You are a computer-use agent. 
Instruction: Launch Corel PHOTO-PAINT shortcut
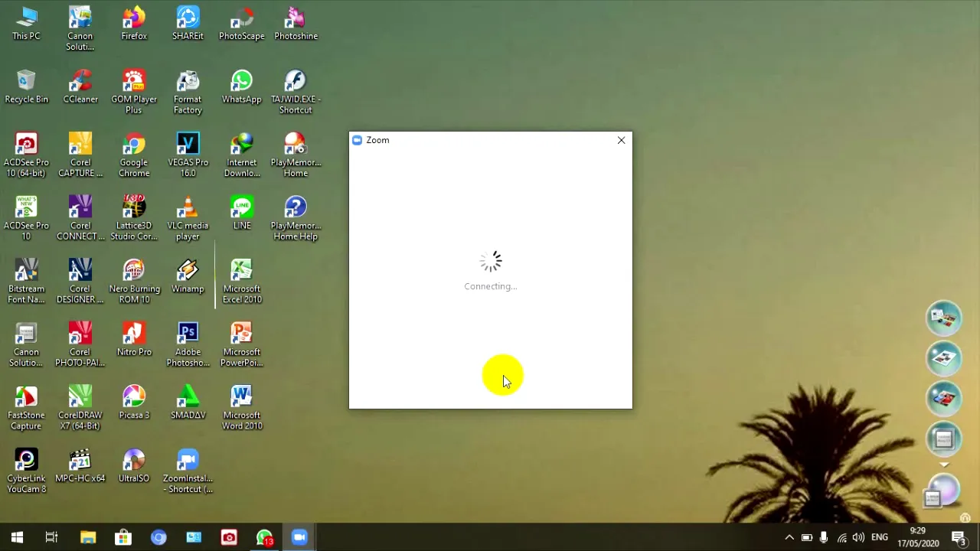pyautogui.click(x=80, y=345)
